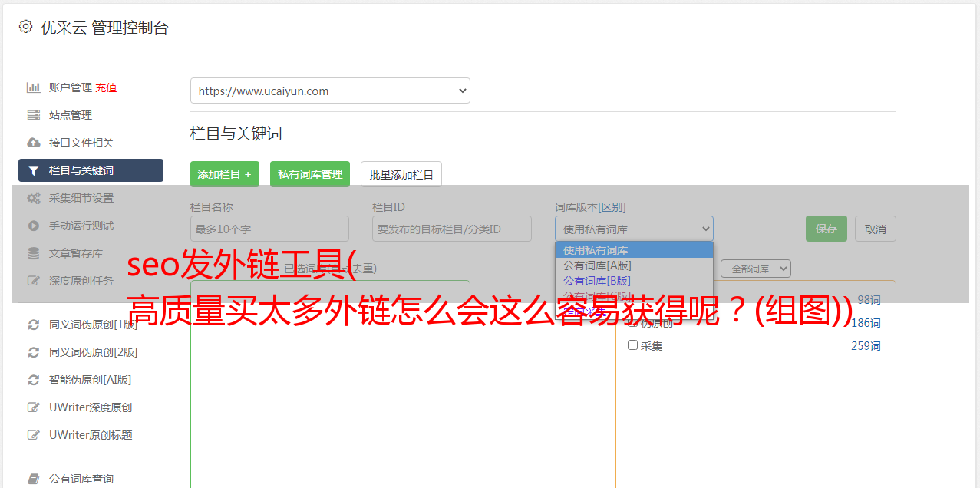This screenshot has height=488, width=980.
Task: Click the 词库版本[区别] label
Action: [590, 207]
